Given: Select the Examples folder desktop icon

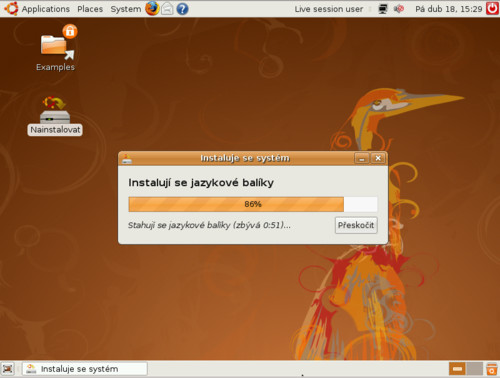Looking at the screenshot, I should [55, 48].
